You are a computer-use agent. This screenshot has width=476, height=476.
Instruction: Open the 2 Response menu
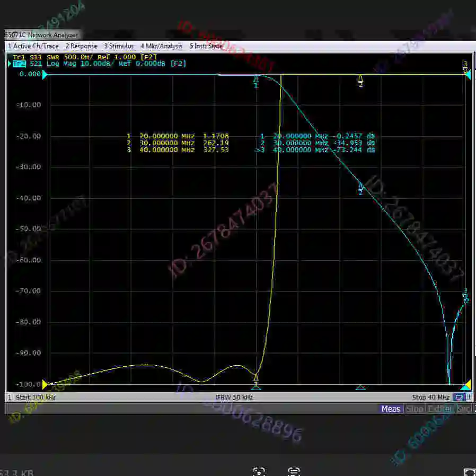point(81,46)
